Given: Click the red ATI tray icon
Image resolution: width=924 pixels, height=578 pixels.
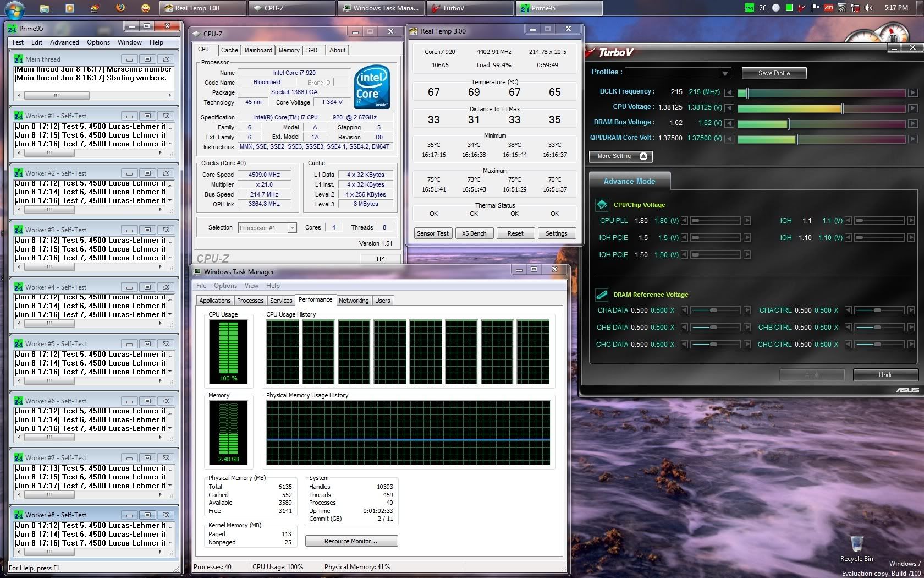Looking at the screenshot, I should tap(828, 8).
